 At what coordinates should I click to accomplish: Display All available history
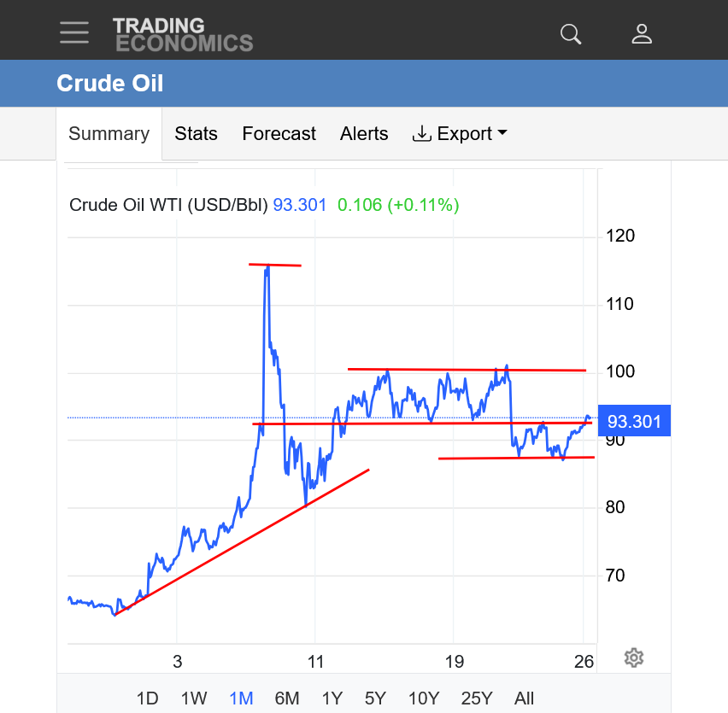coord(525,698)
